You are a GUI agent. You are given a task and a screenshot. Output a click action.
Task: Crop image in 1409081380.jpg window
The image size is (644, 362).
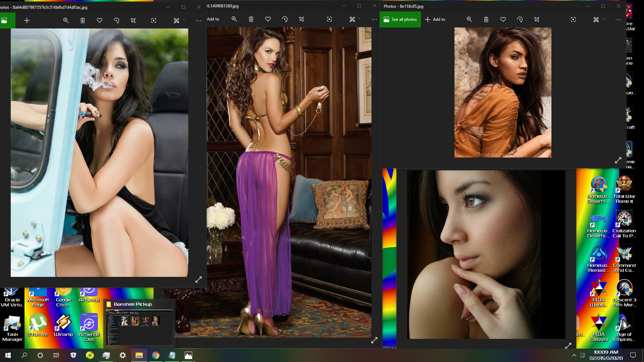click(x=302, y=19)
